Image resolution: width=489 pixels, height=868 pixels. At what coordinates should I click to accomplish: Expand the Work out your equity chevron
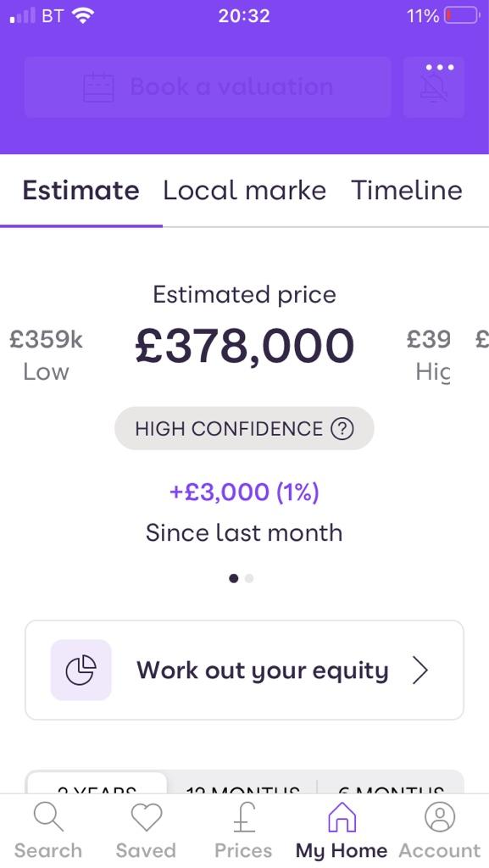420,670
